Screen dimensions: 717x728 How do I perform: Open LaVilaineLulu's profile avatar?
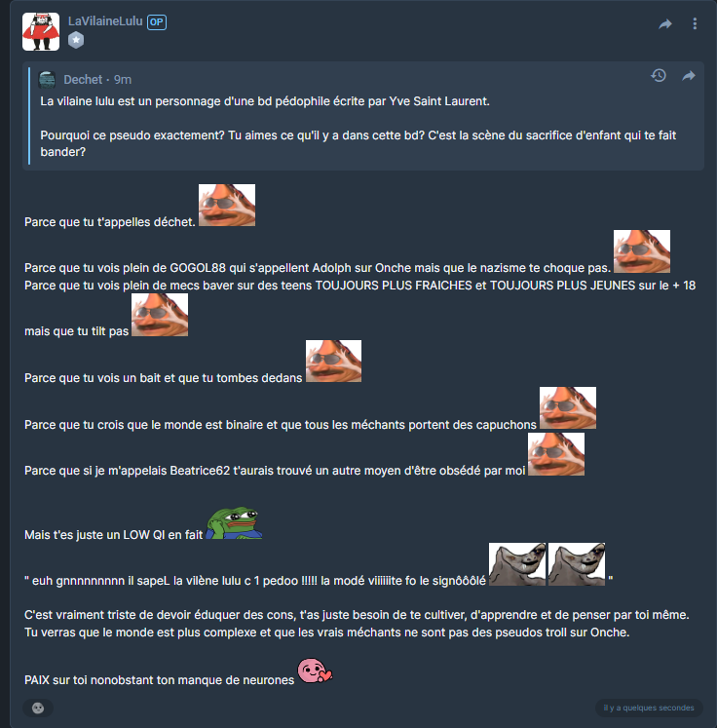coord(41,31)
